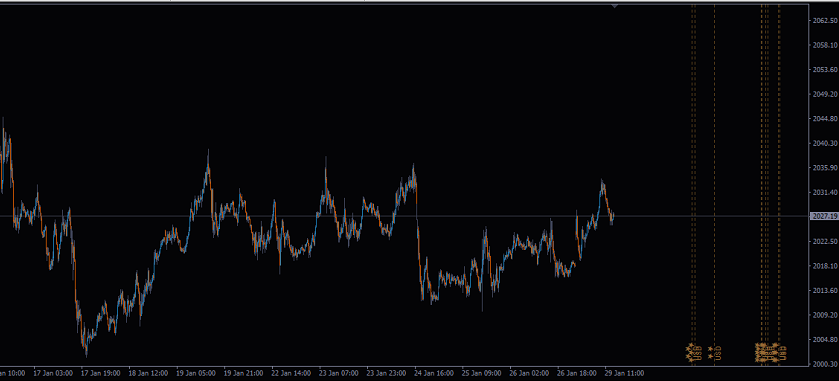
Task: Click the 2009.20 price scale label
Action: tap(825, 315)
